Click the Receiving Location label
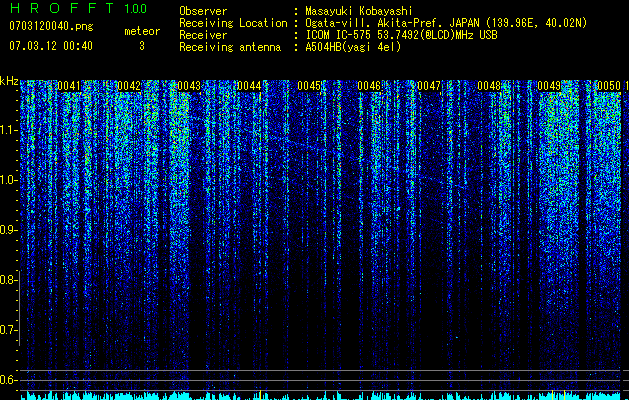Viewport: 629px width, 400px height. (x=233, y=23)
